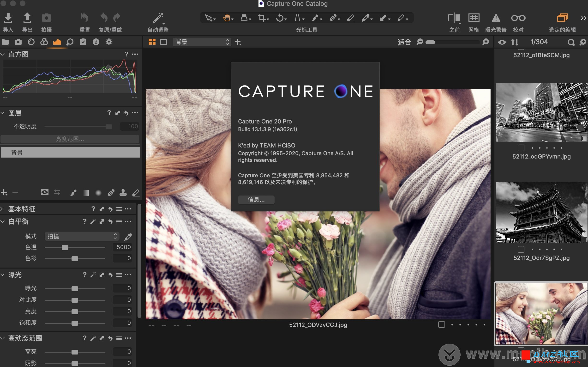Tick the checkbox below viewer image
588x367 pixels.
point(441,324)
